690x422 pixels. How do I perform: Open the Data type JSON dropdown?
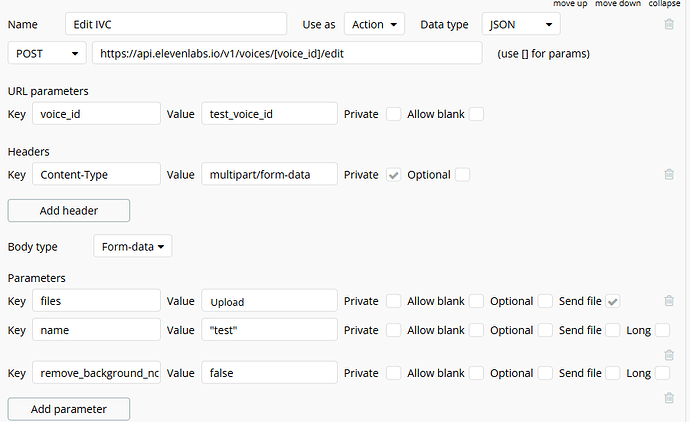(x=520, y=23)
